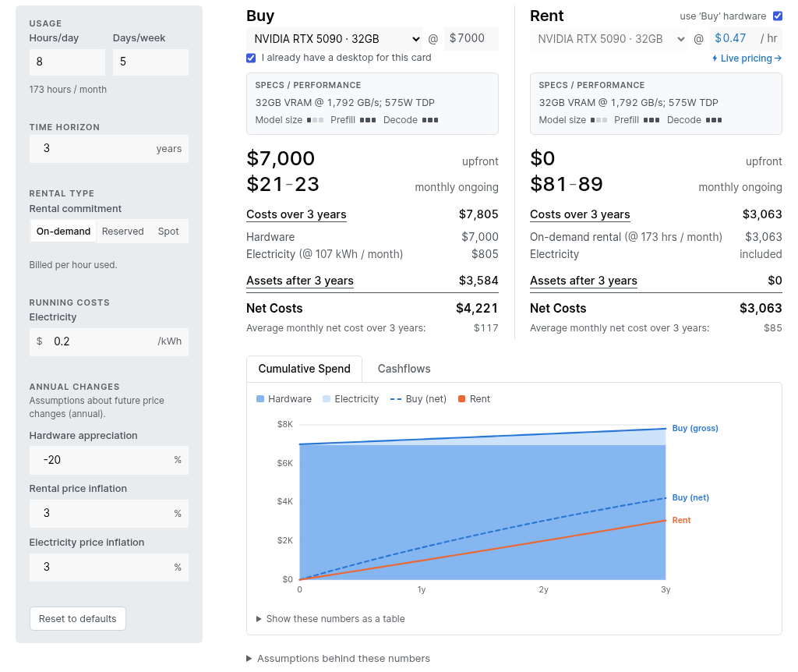Screen dimensions: 798x672
Task: Click the Buy assets value $3,584
Action: coord(478,281)
